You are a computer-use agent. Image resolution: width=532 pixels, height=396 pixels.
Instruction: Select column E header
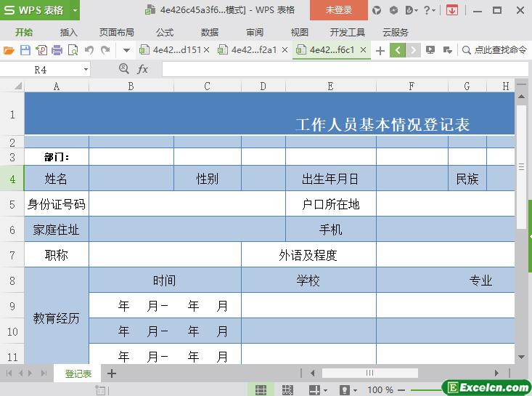[330, 86]
